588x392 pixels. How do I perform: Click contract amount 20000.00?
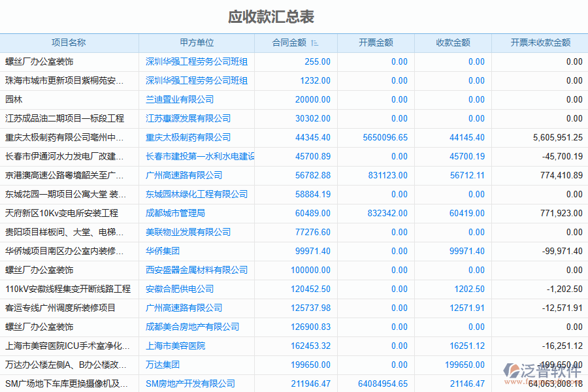pos(313,99)
